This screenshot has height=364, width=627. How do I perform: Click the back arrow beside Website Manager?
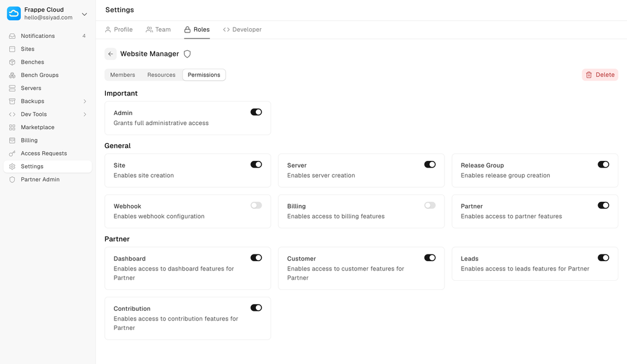coord(110,54)
